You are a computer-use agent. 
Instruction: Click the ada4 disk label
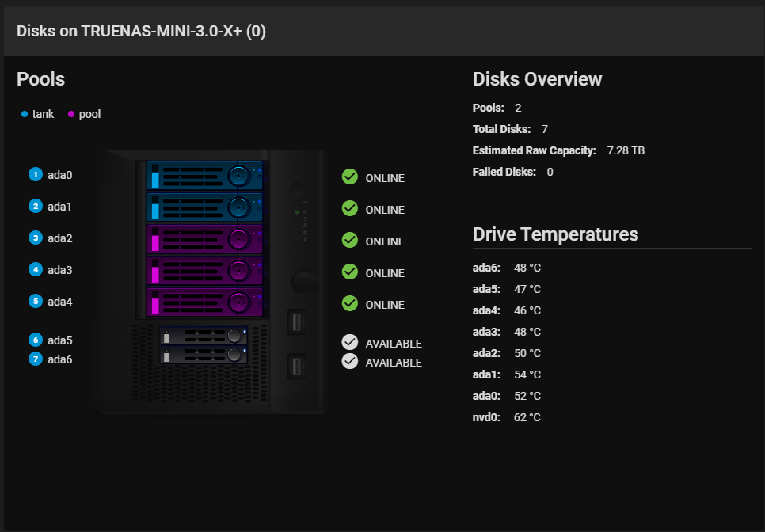pos(60,302)
